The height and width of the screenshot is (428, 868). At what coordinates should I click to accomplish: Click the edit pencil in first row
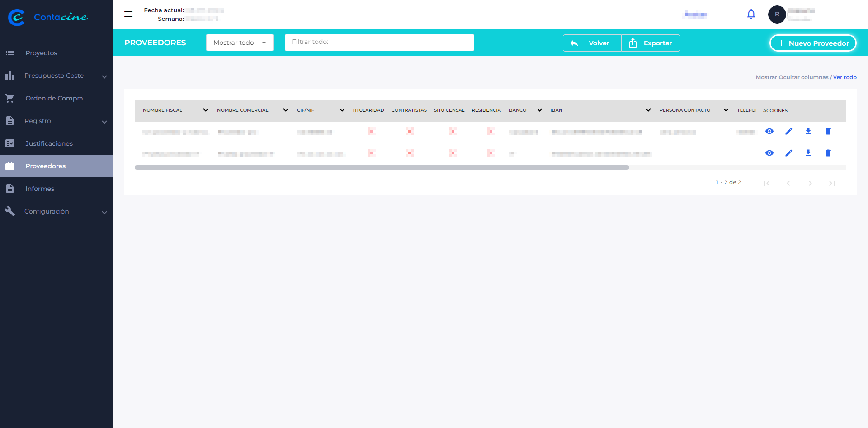click(x=789, y=131)
